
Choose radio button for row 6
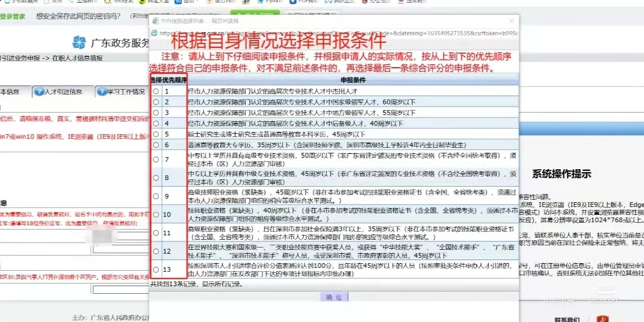pos(156,145)
